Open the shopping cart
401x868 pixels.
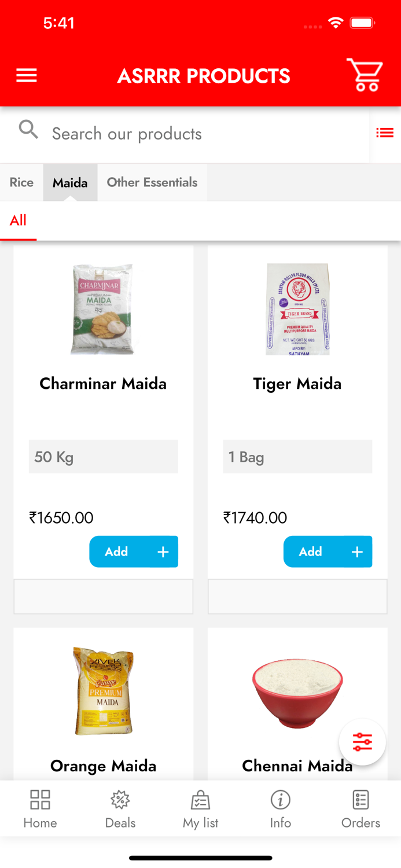pos(363,75)
